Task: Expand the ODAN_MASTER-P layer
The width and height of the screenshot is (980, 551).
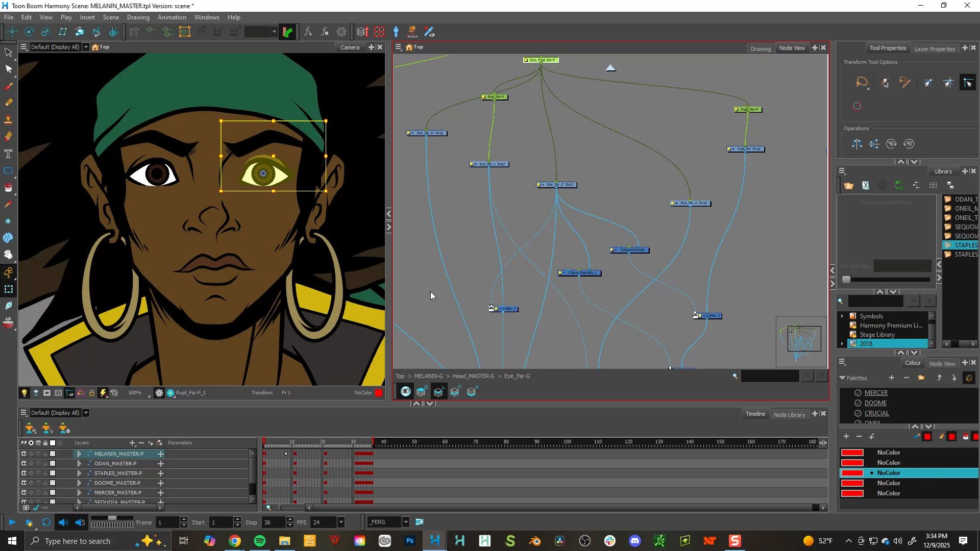Action: [79, 463]
